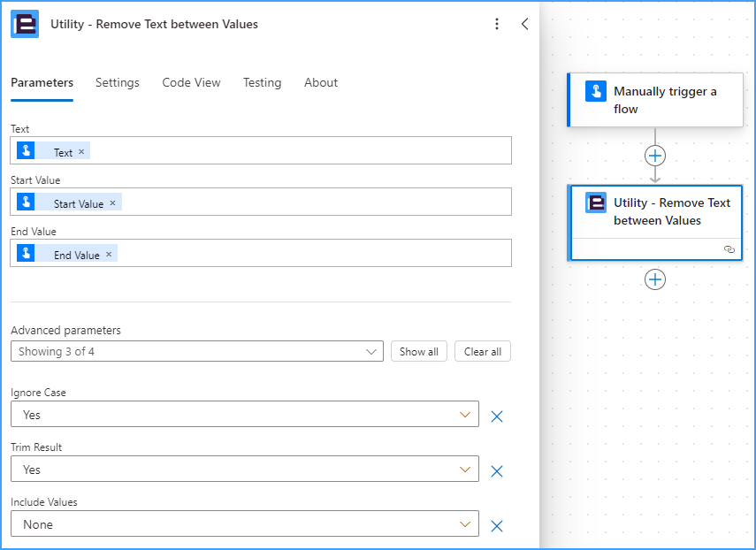Open the Trim Result dropdown

point(244,469)
